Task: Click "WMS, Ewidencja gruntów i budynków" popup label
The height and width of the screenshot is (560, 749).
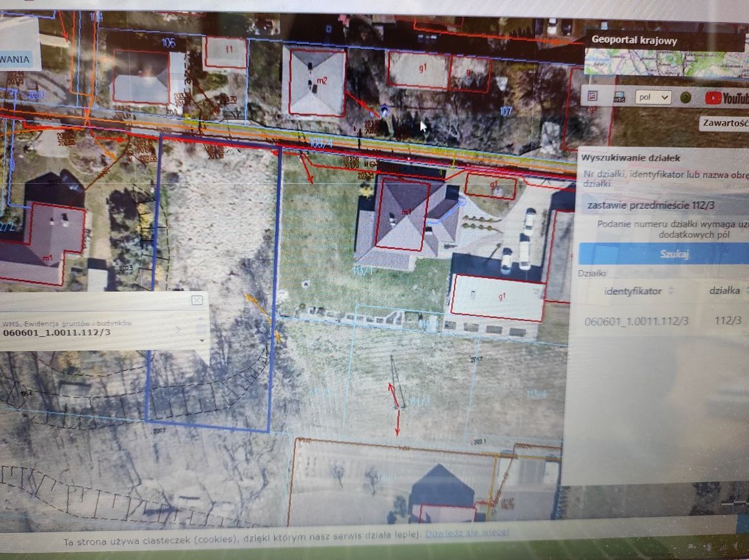Action: coord(67,323)
